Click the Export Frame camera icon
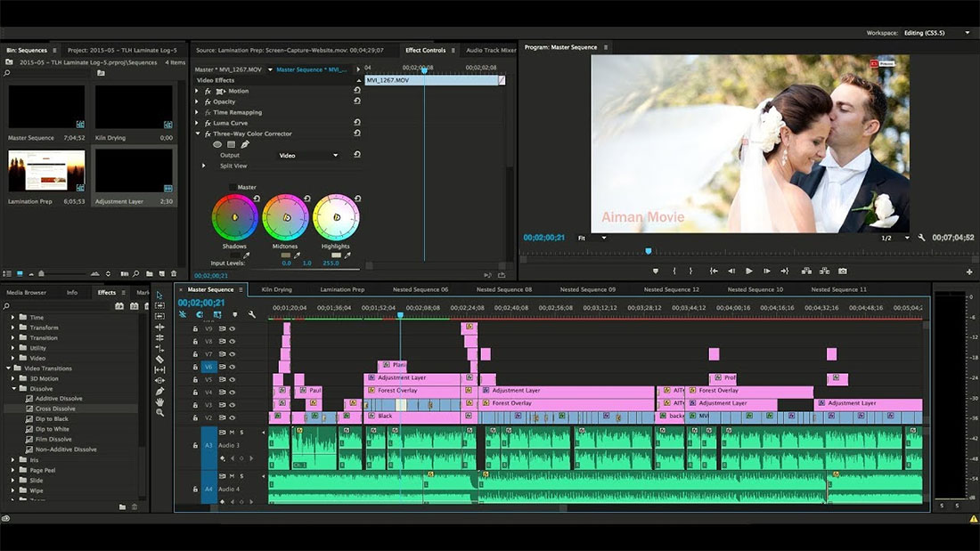 (842, 271)
